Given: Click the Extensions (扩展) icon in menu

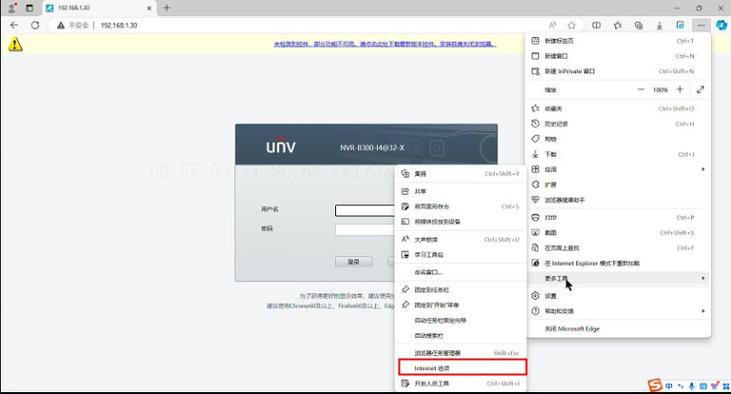Looking at the screenshot, I should [x=535, y=184].
